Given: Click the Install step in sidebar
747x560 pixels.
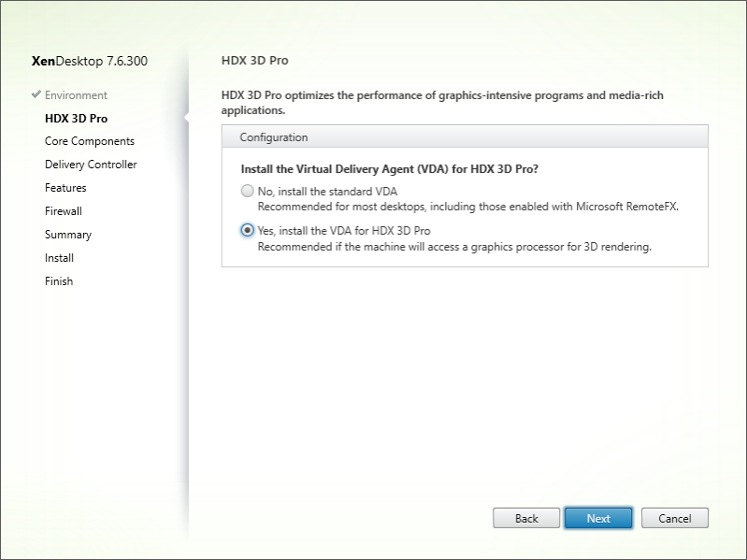Looking at the screenshot, I should 59,258.
